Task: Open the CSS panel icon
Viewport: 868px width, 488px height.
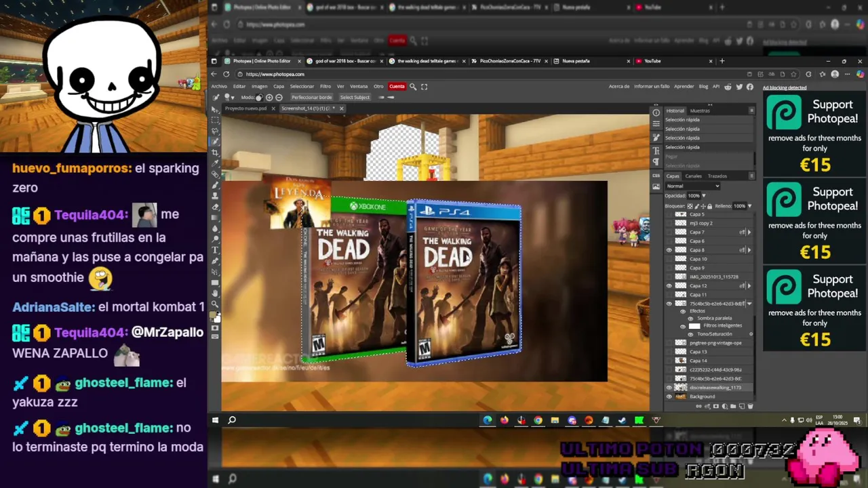Action: pyautogui.click(x=656, y=176)
